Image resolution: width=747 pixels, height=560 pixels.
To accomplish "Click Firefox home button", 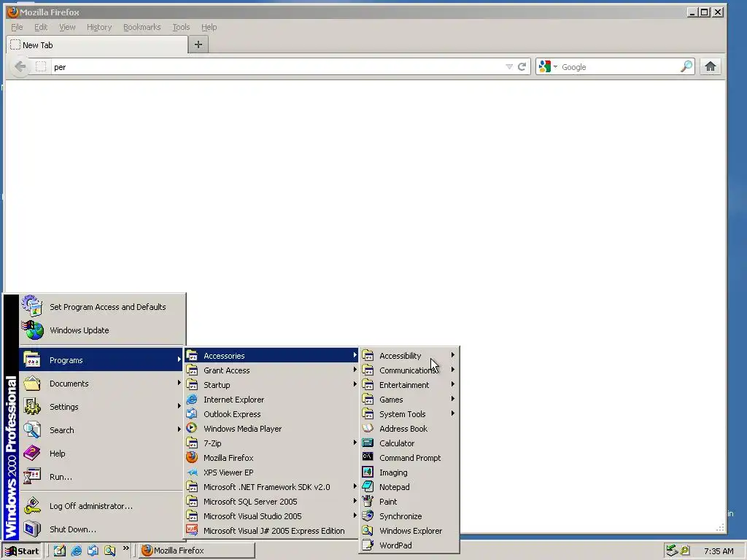I will point(711,66).
